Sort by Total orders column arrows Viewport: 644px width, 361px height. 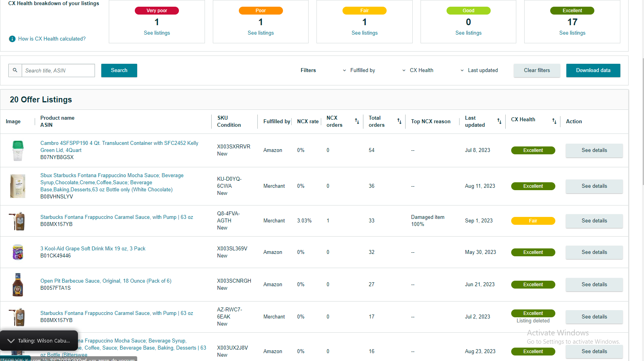pos(399,121)
